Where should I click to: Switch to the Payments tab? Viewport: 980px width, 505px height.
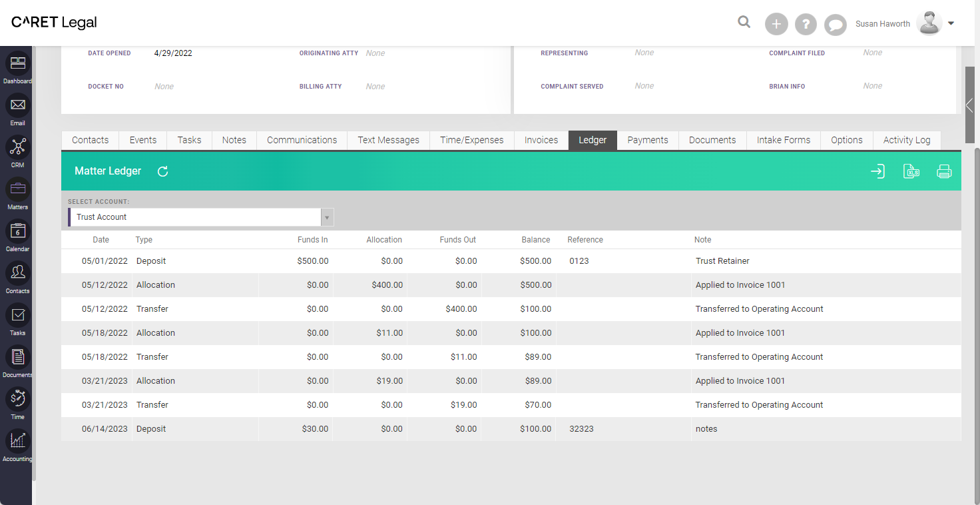648,140
